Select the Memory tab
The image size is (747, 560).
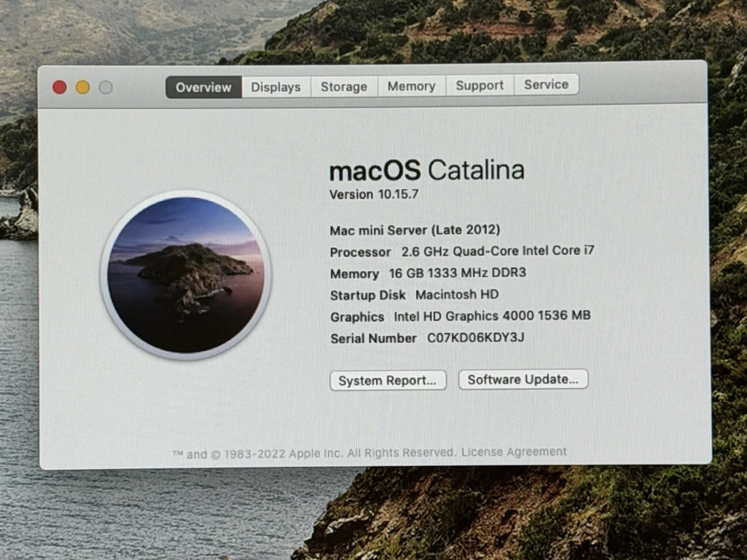(x=411, y=86)
